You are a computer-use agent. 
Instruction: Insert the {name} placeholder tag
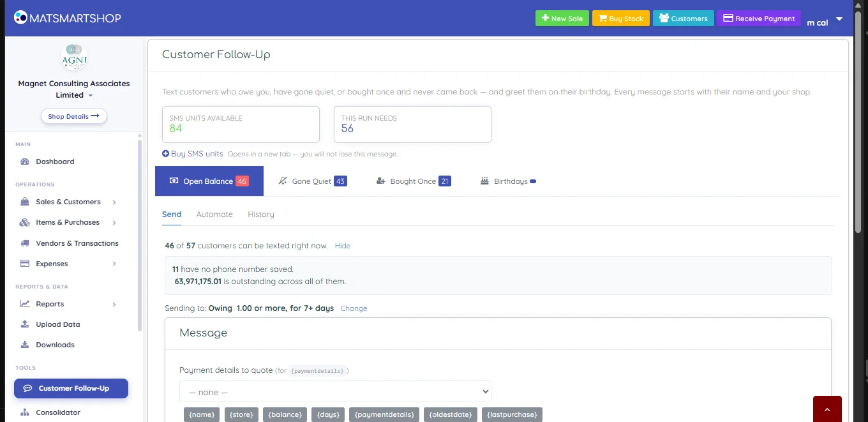[x=202, y=414]
